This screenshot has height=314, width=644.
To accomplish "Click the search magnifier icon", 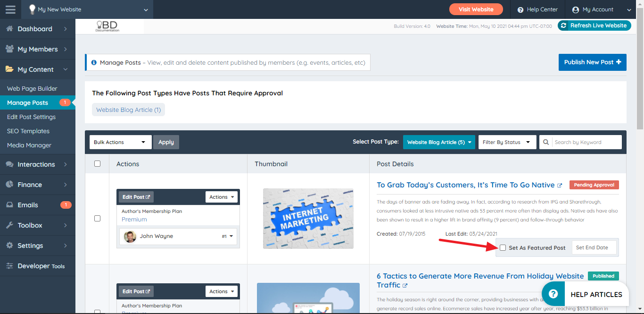I will [545, 142].
